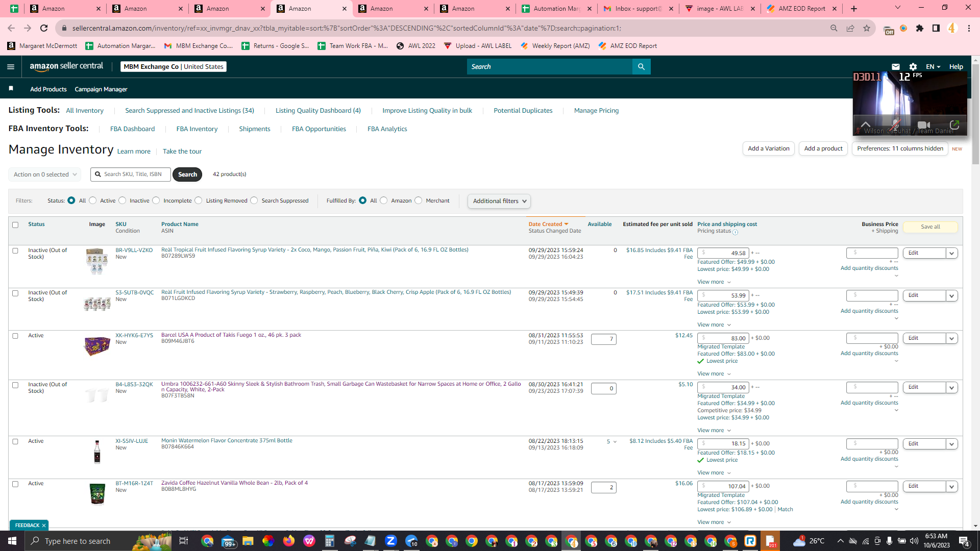Open the Calculator app from the taskbar
This screenshot has width=980, height=551.
(329, 541)
